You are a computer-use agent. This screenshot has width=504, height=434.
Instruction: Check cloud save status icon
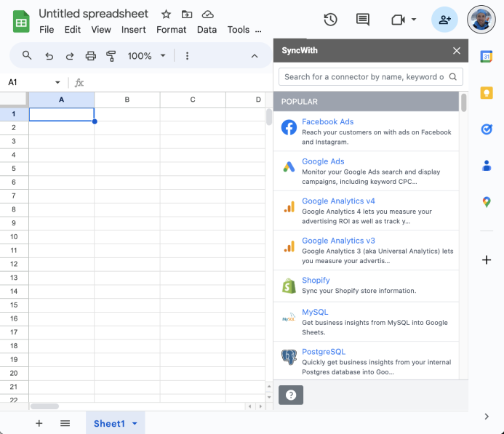point(208,14)
